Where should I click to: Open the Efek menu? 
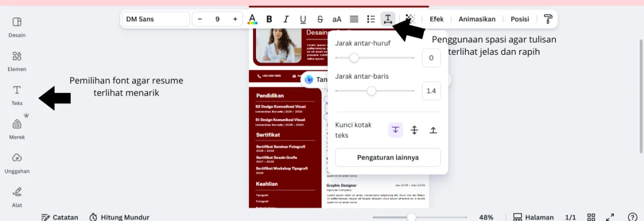coord(436,19)
